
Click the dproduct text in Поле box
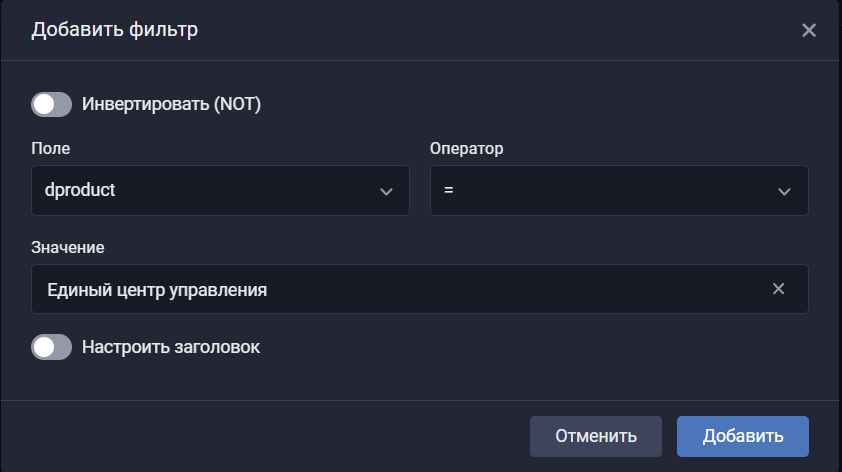[81, 190]
